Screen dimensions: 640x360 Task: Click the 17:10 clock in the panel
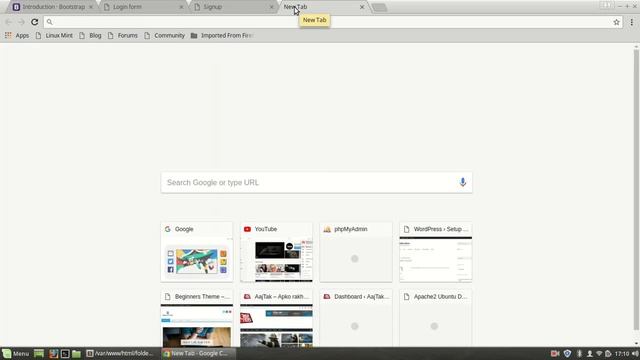coord(622,353)
